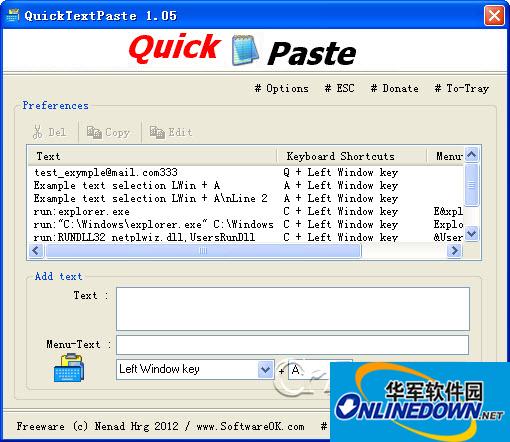Click the QuickTextPaste title bar app icon
510x442 pixels.
click(13, 15)
